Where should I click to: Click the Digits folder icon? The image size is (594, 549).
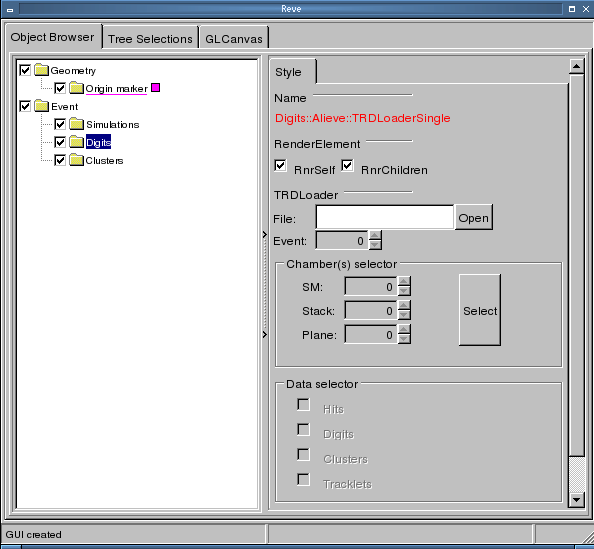pos(77,142)
